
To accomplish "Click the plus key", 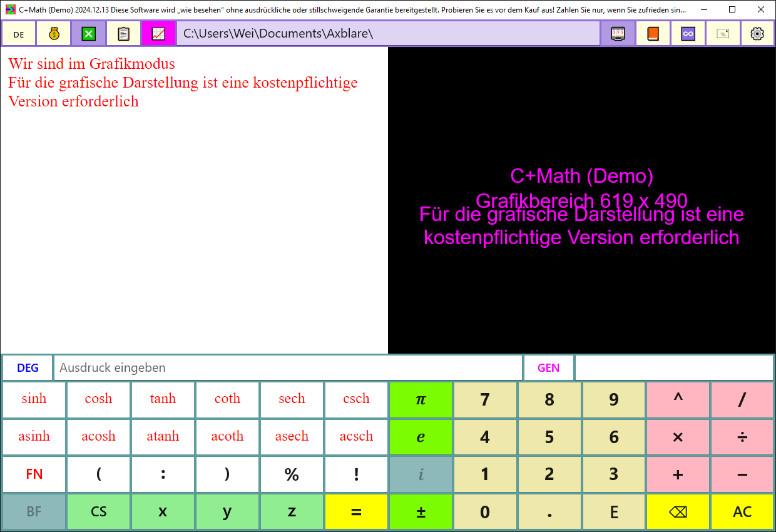I will (x=678, y=474).
